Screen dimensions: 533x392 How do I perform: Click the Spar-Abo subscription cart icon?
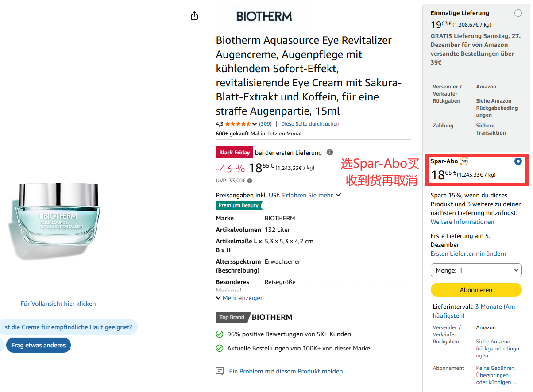point(464,161)
